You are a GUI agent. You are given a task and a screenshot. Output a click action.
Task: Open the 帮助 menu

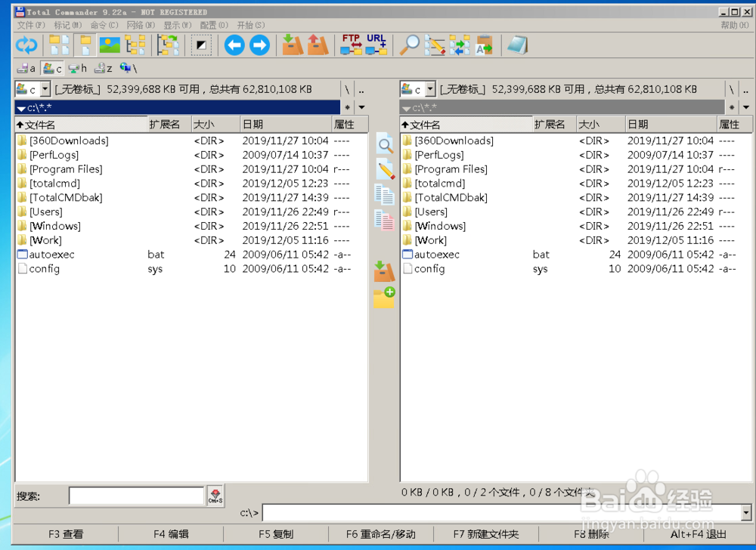736,25
